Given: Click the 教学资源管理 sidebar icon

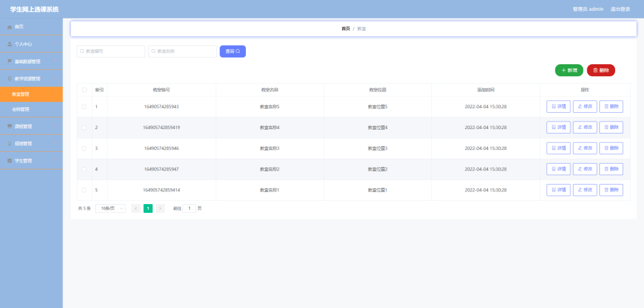Looking at the screenshot, I should coord(10,79).
